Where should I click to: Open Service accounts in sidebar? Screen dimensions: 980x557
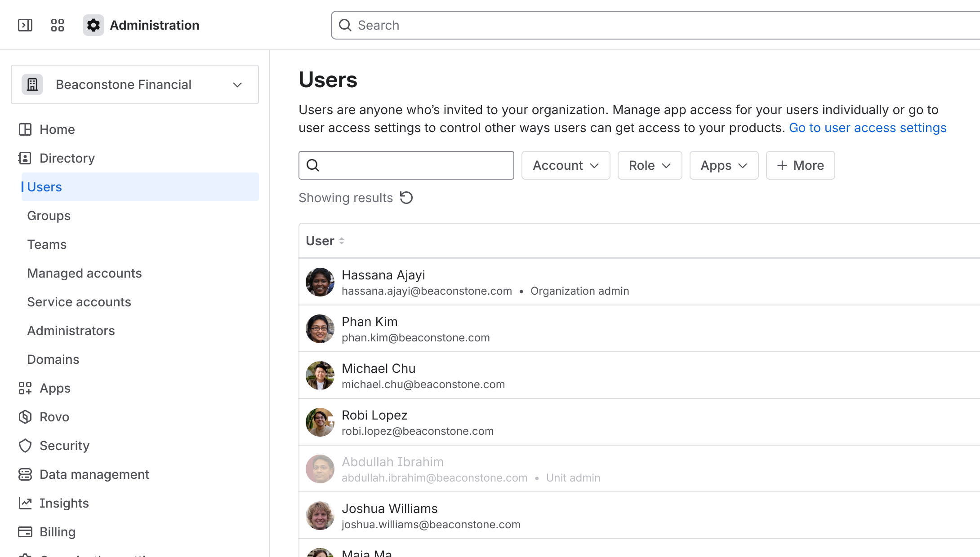(x=79, y=302)
